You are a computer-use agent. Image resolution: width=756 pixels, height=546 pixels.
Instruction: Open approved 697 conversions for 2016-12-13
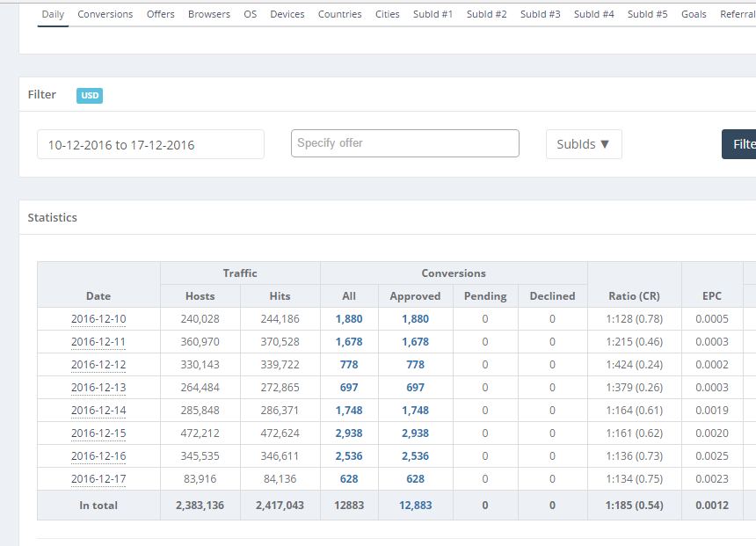click(x=415, y=388)
